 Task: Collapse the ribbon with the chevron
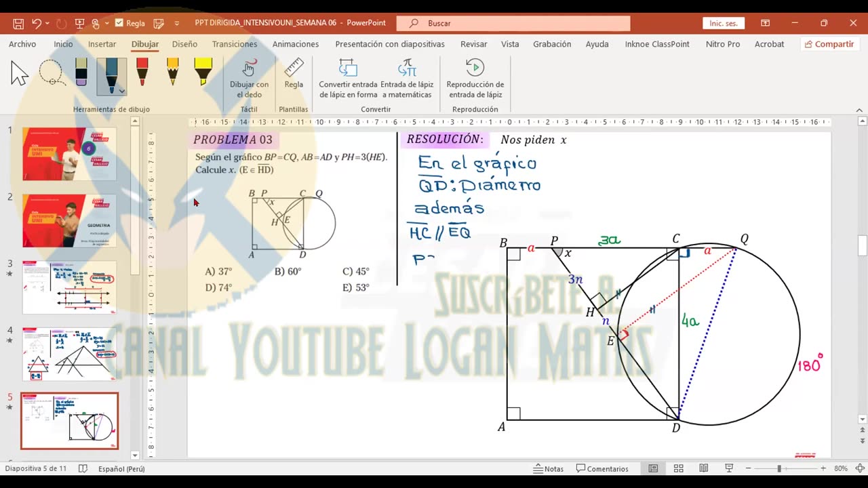860,109
